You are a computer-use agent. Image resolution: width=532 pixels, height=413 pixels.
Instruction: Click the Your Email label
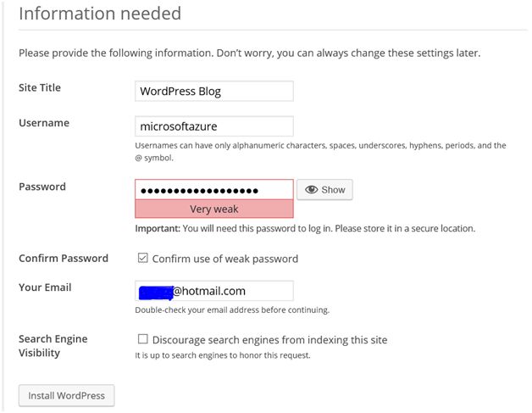click(45, 287)
